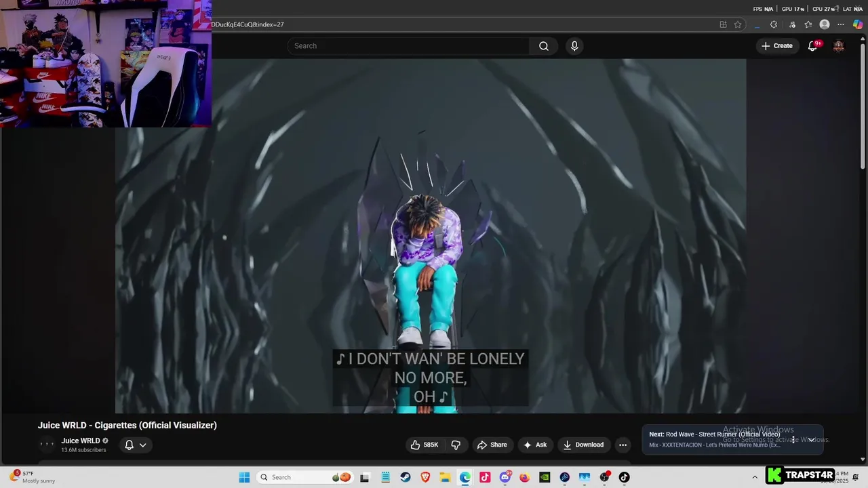Open the browser profile icon
This screenshot has width=868, height=488.
[825, 24]
